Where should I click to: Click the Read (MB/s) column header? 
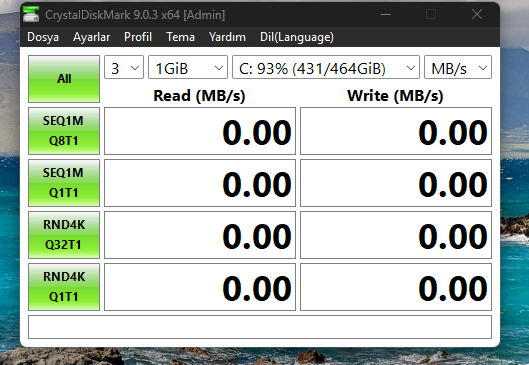click(199, 96)
